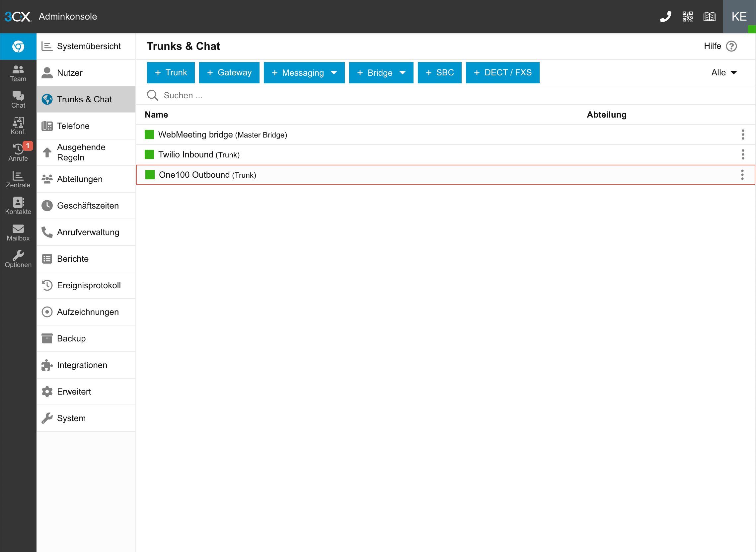
Task: Open Anrufe call history with badge
Action: click(x=18, y=153)
